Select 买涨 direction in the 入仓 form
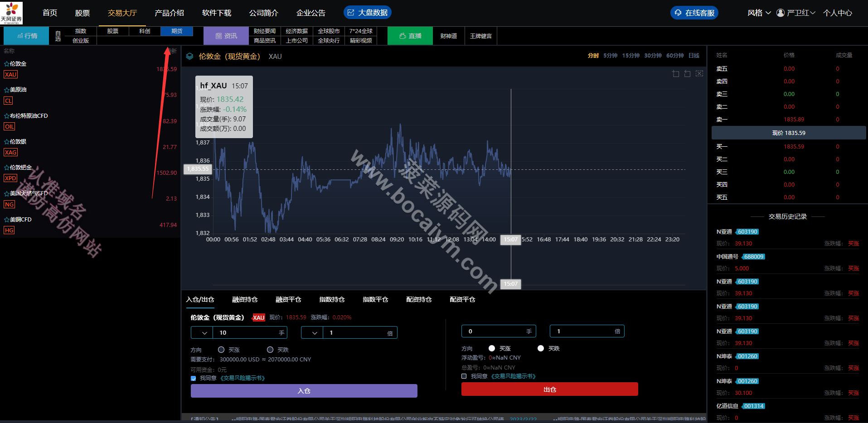 221,350
